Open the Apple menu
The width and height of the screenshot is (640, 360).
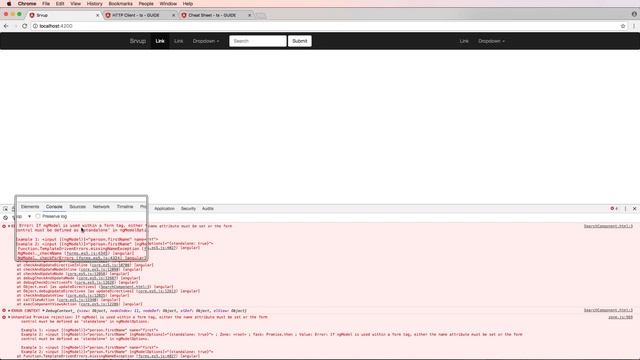[9, 4]
